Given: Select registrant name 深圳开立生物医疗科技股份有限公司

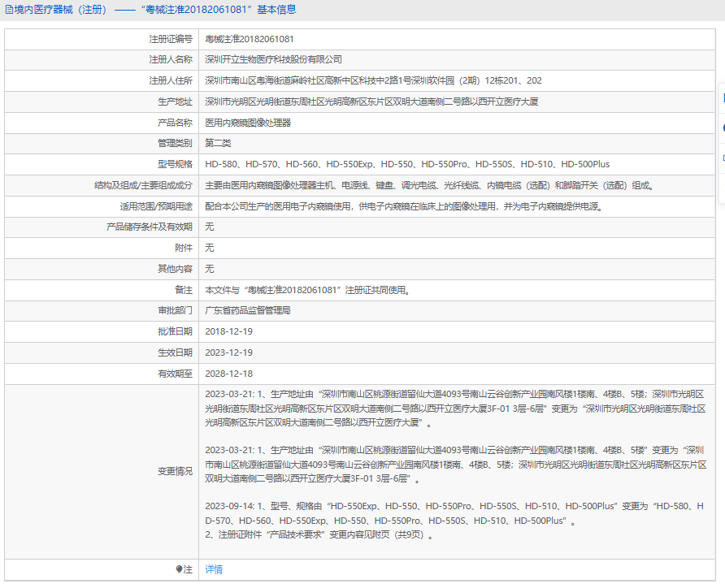Looking at the screenshot, I should (274, 59).
